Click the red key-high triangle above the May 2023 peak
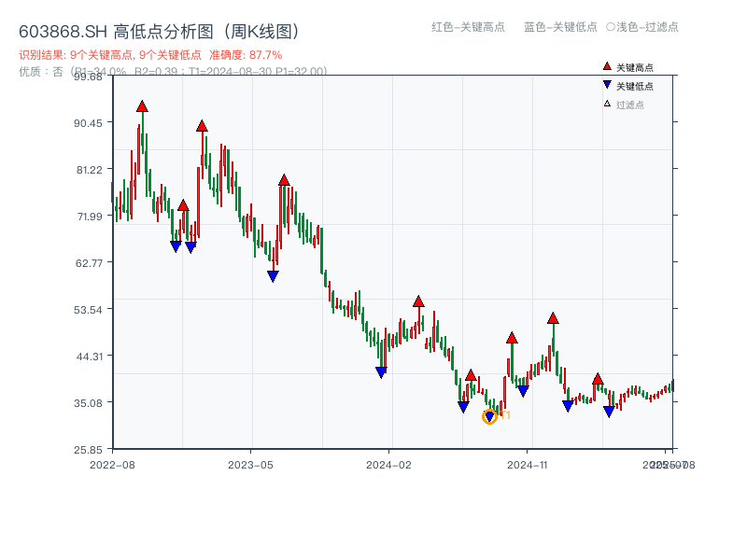 tap(284, 181)
